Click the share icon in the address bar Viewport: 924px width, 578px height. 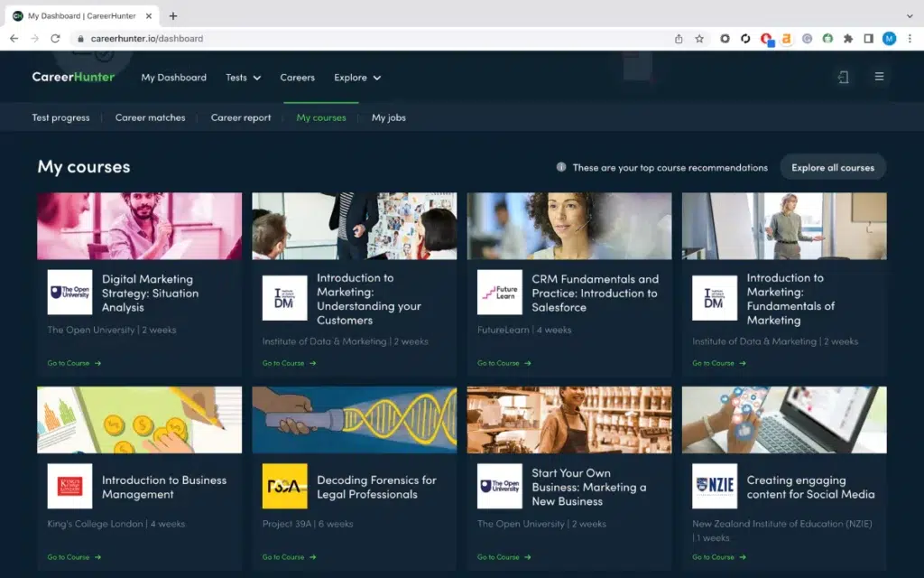[x=679, y=38]
